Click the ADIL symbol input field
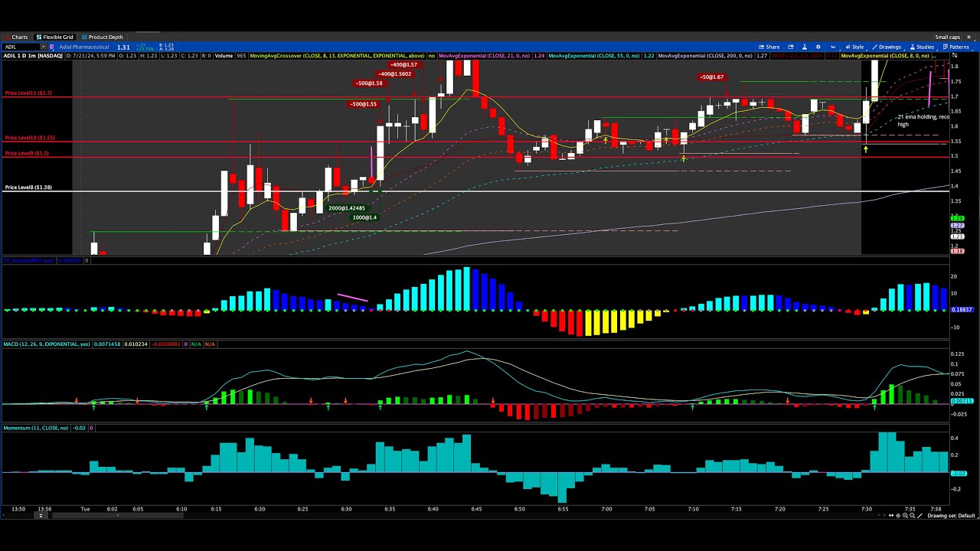Viewport: 980px width, 551px height. 21,47
